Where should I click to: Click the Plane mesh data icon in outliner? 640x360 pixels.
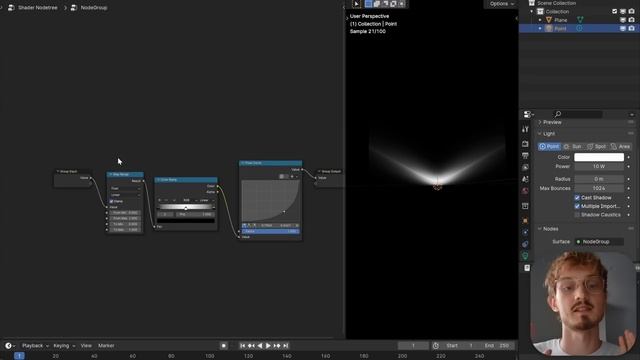point(580,20)
